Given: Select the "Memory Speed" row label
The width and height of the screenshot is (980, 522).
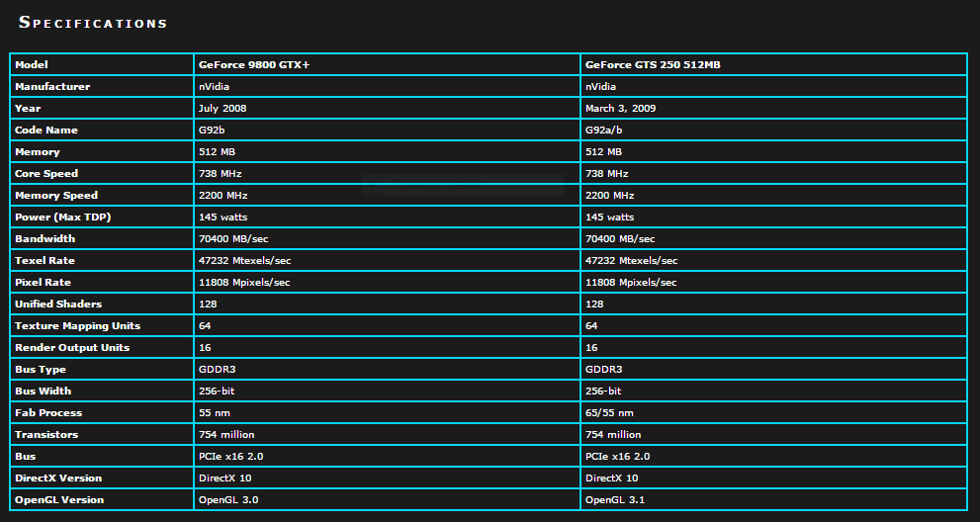Looking at the screenshot, I should (56, 195).
